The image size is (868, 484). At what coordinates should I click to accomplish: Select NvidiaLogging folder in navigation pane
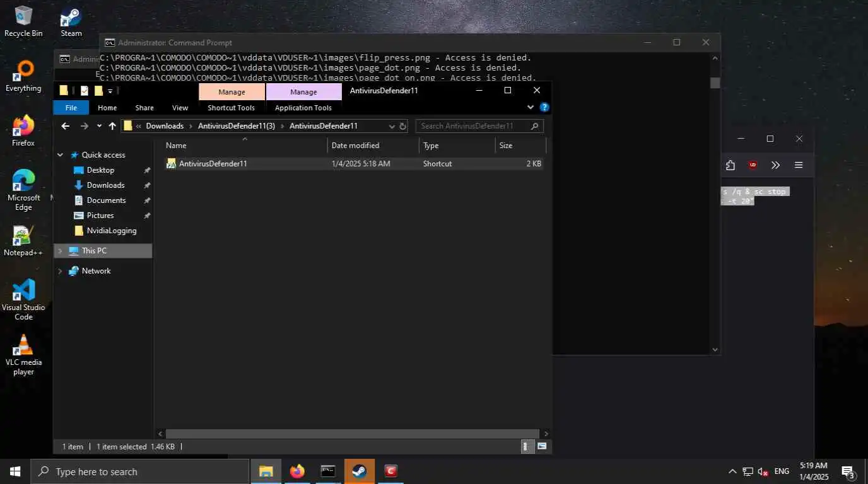pos(112,231)
